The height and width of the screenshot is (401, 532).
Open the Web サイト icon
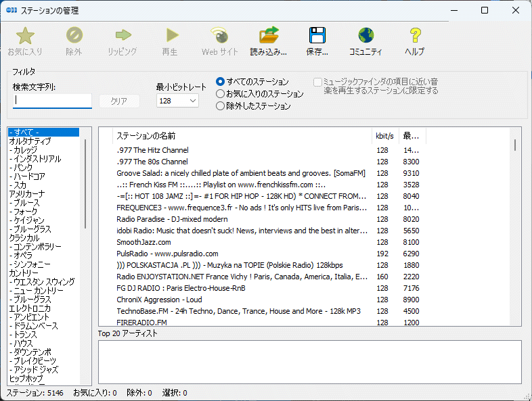219,35
